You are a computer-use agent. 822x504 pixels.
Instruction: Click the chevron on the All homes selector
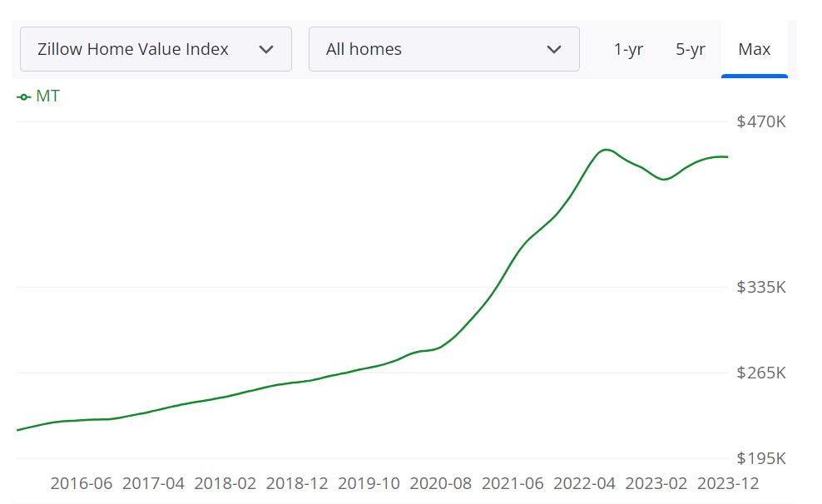(x=556, y=49)
